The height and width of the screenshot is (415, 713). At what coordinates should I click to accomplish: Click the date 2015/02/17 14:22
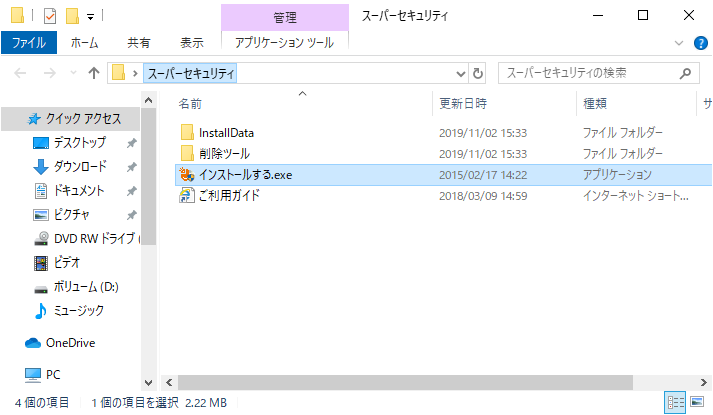click(483, 175)
